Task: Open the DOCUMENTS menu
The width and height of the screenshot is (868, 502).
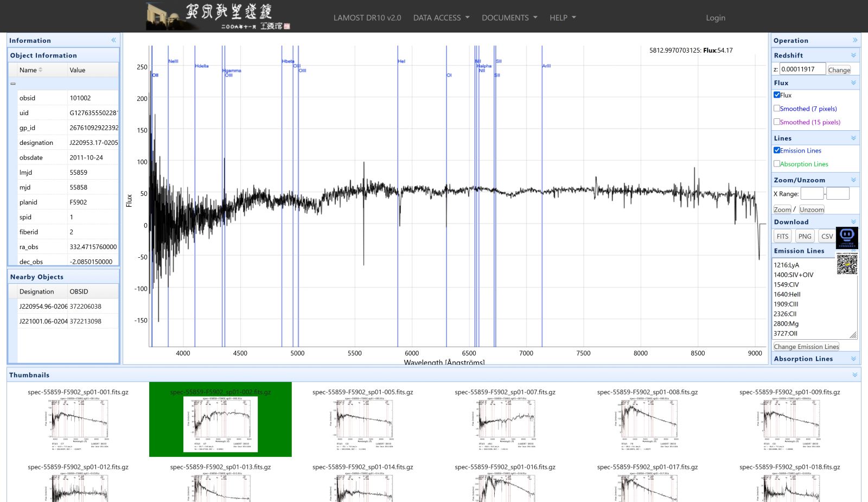Action: point(509,17)
